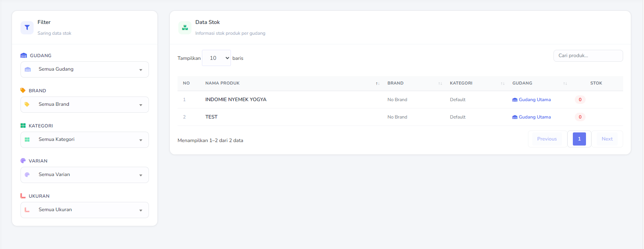Change rows-per-page dropdown showing 10

[x=216, y=58]
